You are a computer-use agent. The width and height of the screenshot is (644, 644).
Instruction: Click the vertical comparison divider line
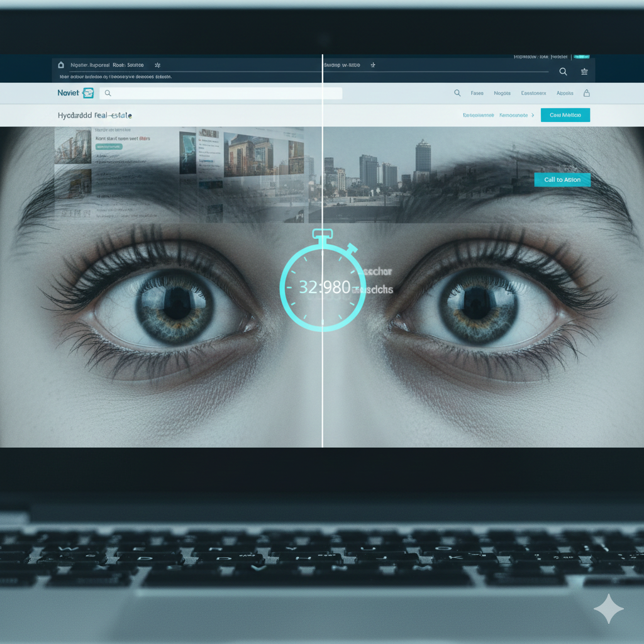(x=322, y=377)
